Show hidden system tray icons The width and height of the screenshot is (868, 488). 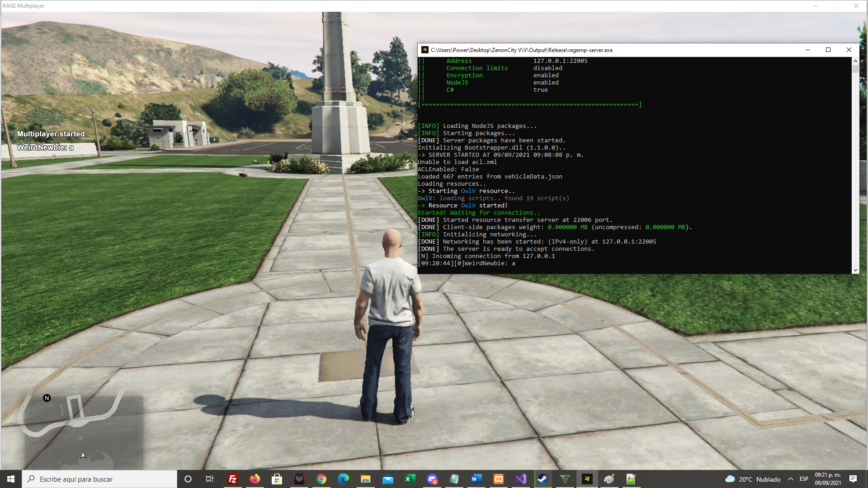pyautogui.click(x=791, y=479)
